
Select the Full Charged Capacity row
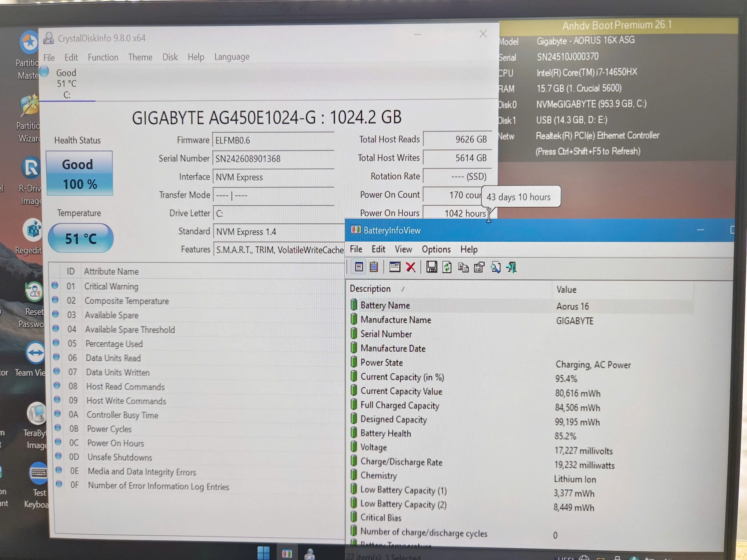coord(521,406)
